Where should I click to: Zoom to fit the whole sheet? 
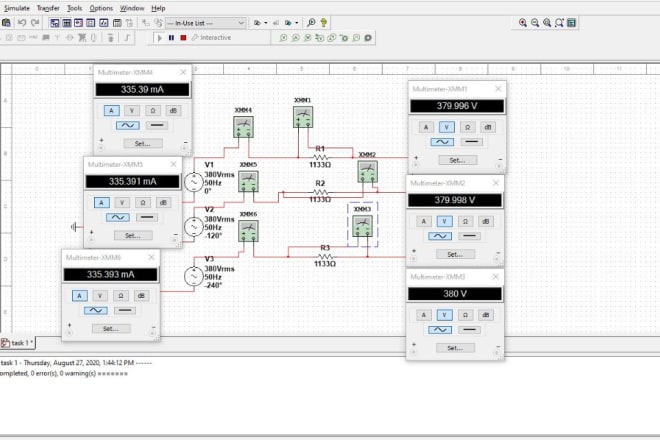tap(559, 23)
